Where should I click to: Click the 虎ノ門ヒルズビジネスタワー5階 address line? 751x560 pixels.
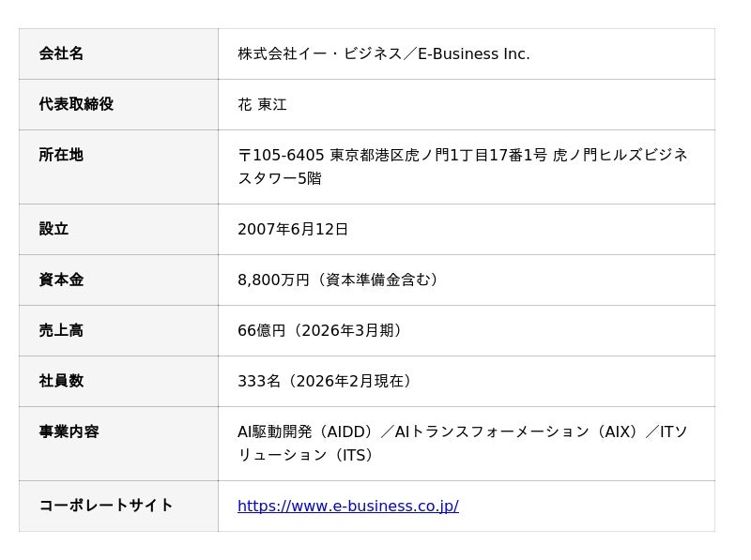point(463,167)
